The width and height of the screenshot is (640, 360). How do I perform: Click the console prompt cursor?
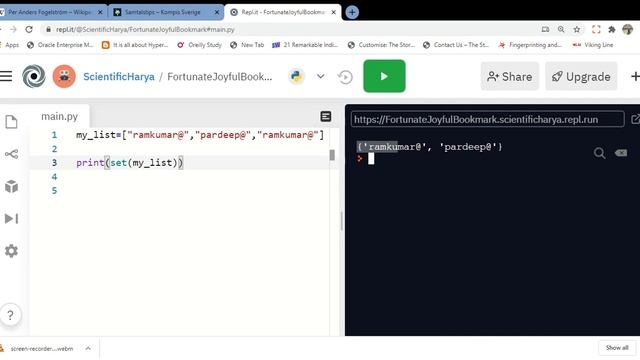tap(371, 158)
